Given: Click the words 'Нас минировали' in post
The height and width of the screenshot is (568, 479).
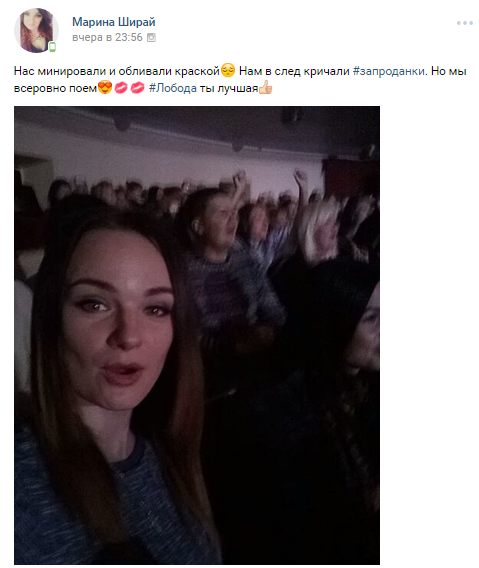Looking at the screenshot, I should pos(60,71).
